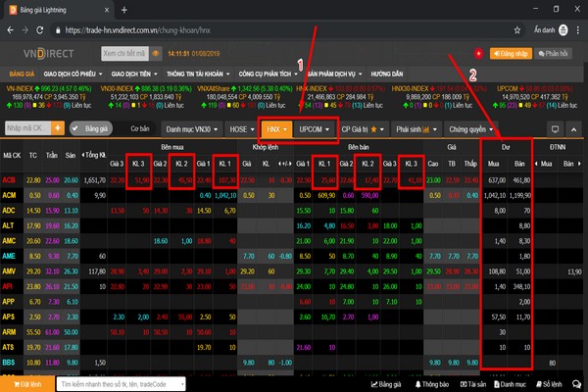
Task: Open the Công cụ phân tích menu
Action: point(268,73)
